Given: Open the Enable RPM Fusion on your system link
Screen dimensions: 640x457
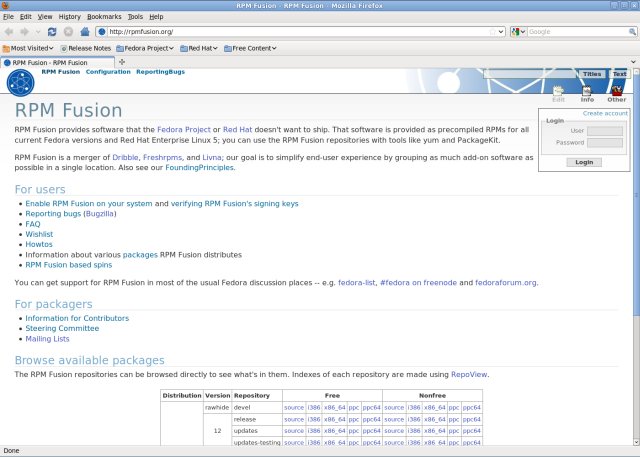Looking at the screenshot, I should pos(88,203).
